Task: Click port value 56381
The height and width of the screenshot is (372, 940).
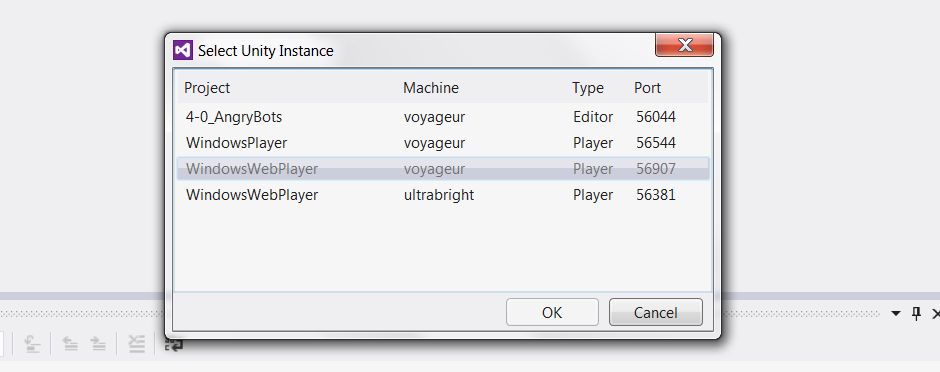Action: coord(656,195)
